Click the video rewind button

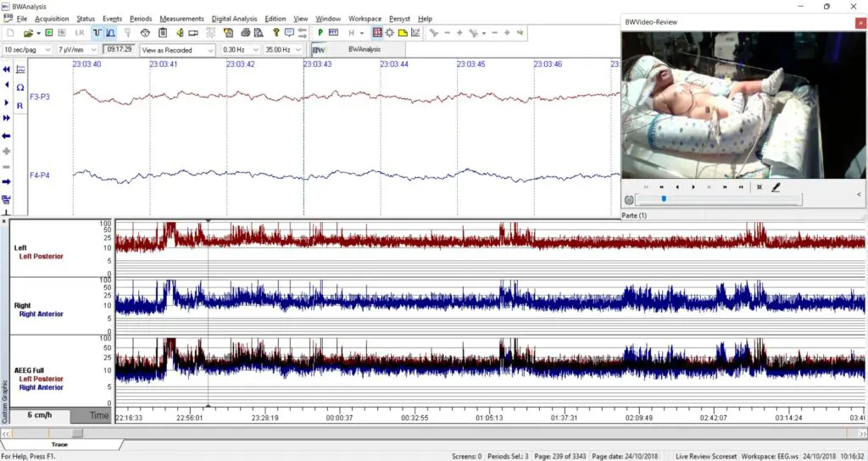point(661,187)
